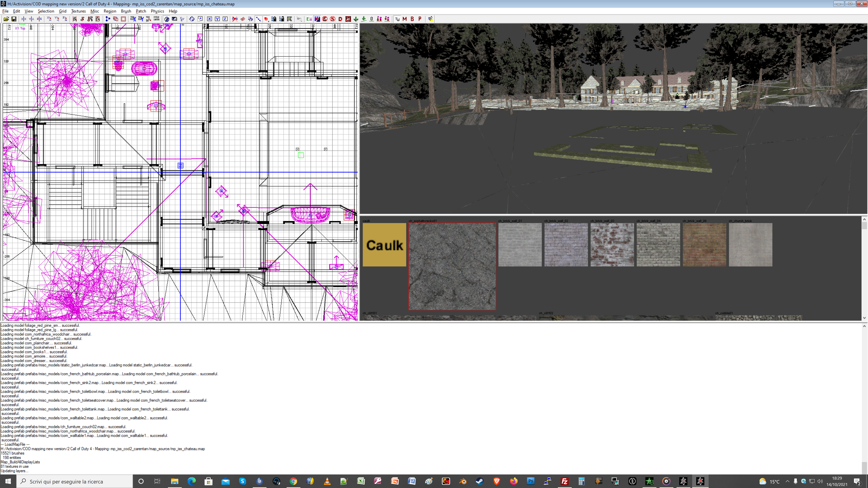Click the crossed-out cone clipper icon
The width and height of the screenshot is (868, 488).
pos(235,19)
